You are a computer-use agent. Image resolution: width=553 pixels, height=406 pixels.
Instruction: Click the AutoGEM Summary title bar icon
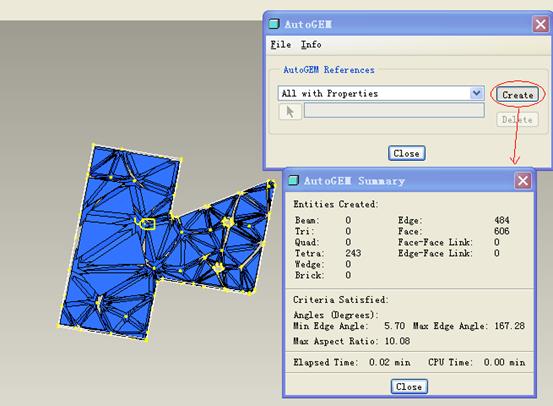[293, 180]
